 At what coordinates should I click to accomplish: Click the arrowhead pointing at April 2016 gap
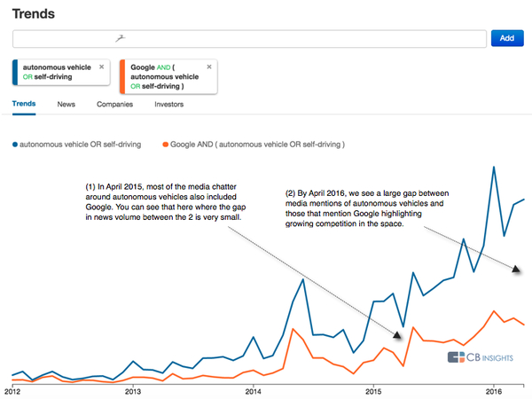tap(514, 268)
